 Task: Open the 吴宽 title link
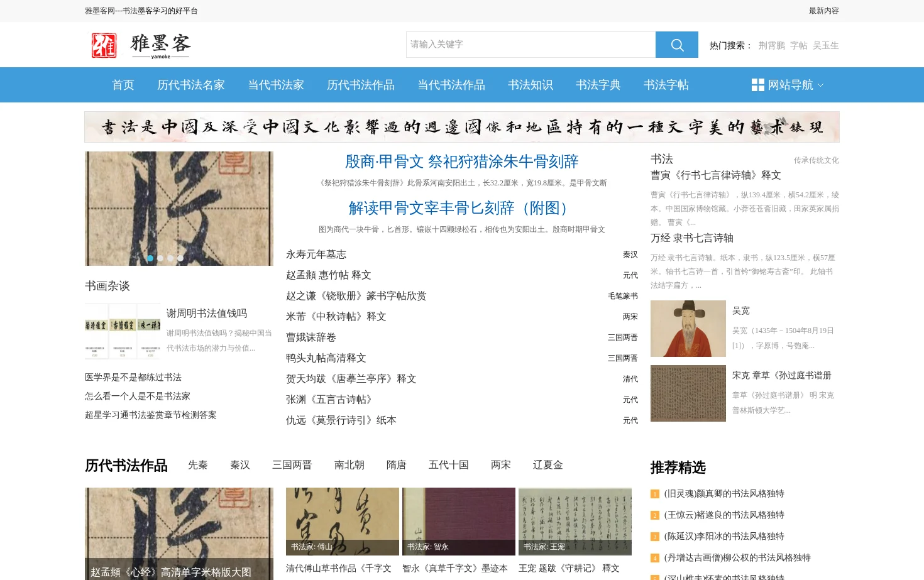tap(741, 310)
